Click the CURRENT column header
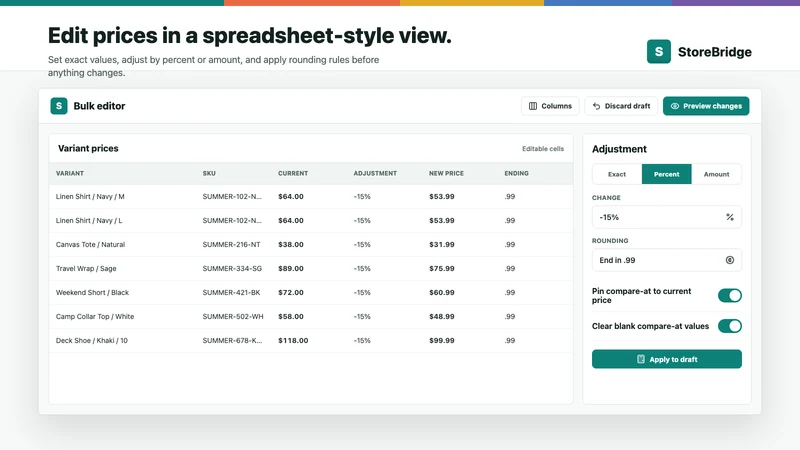Screen dimensions: 800x450 point(293,173)
